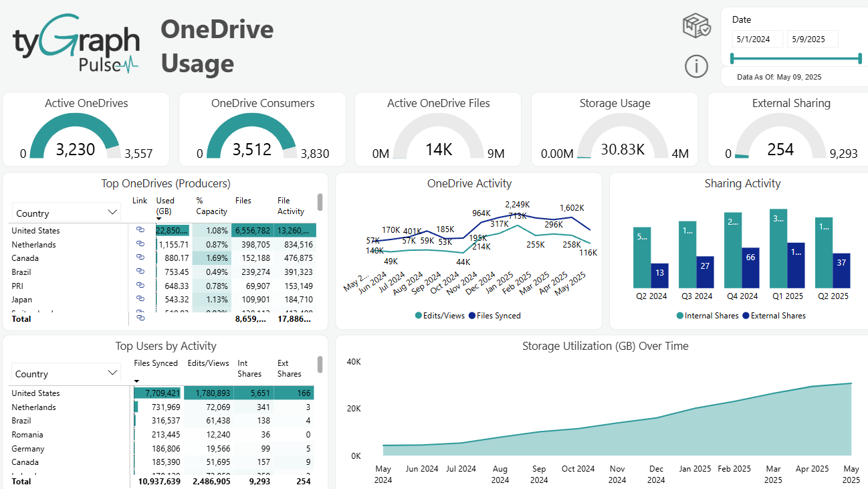Open the information icon below the package icon

(x=696, y=66)
